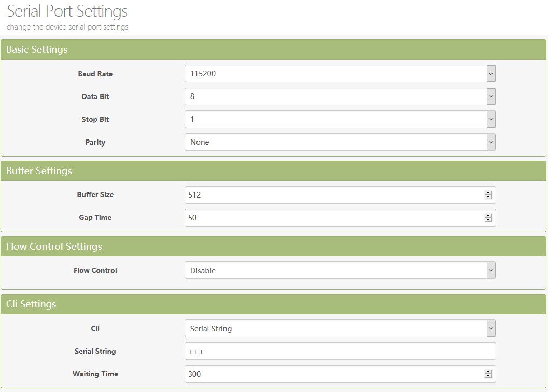Focus the Waiting Time input field
The width and height of the screenshot is (548, 392).
(x=332, y=374)
